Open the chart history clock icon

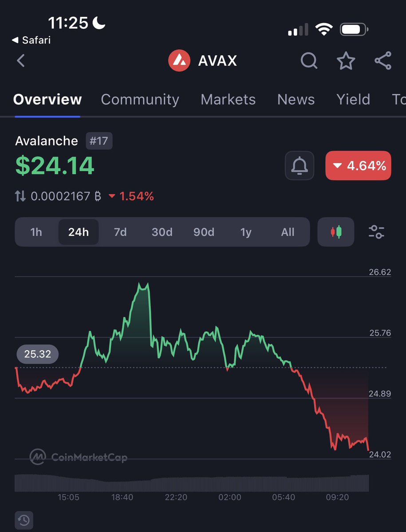pos(24,520)
